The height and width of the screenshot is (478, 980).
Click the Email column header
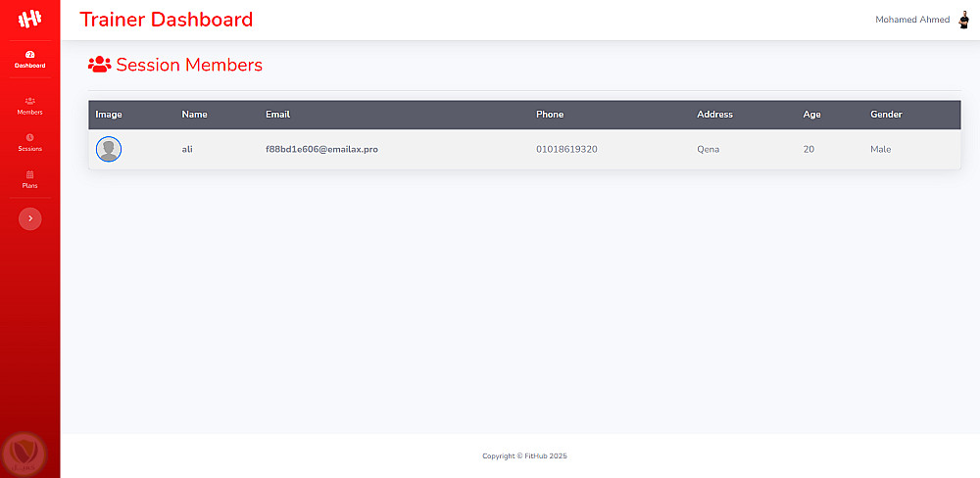(x=277, y=115)
